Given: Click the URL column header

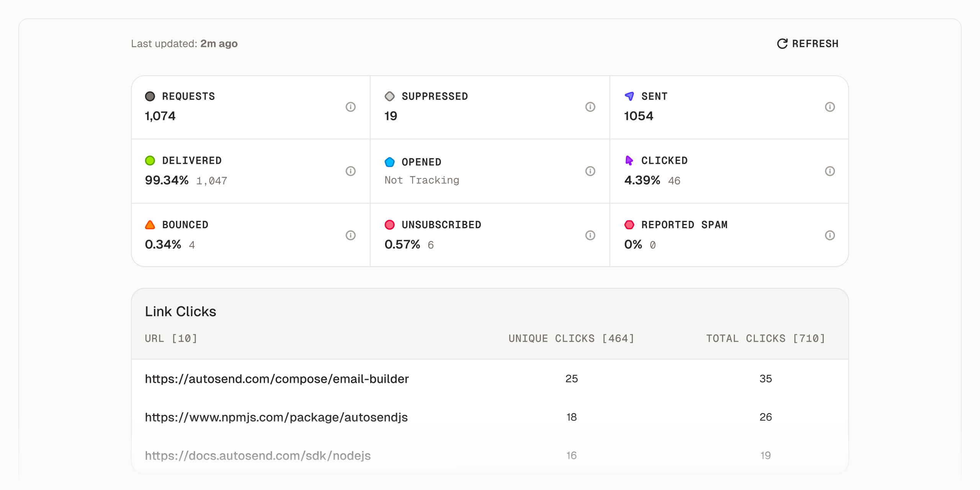Looking at the screenshot, I should (x=171, y=338).
